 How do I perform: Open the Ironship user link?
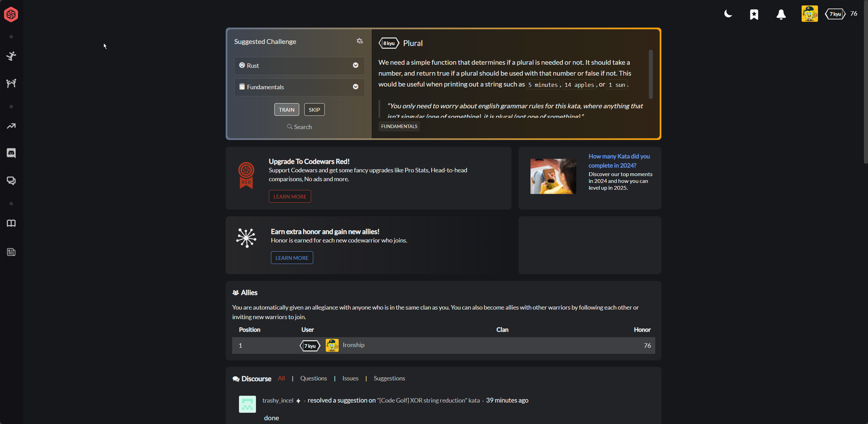point(354,345)
